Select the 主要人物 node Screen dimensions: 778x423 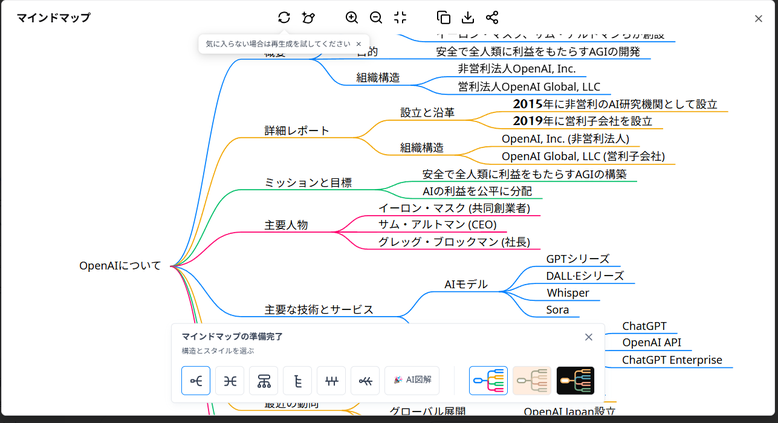pos(286,225)
